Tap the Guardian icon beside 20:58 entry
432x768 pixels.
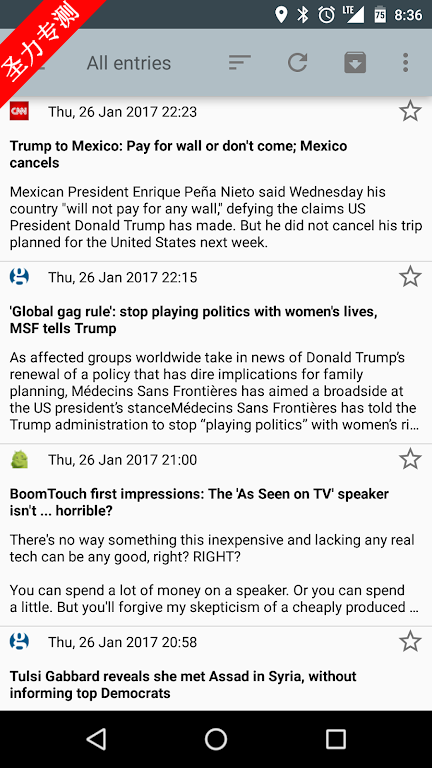[19, 641]
